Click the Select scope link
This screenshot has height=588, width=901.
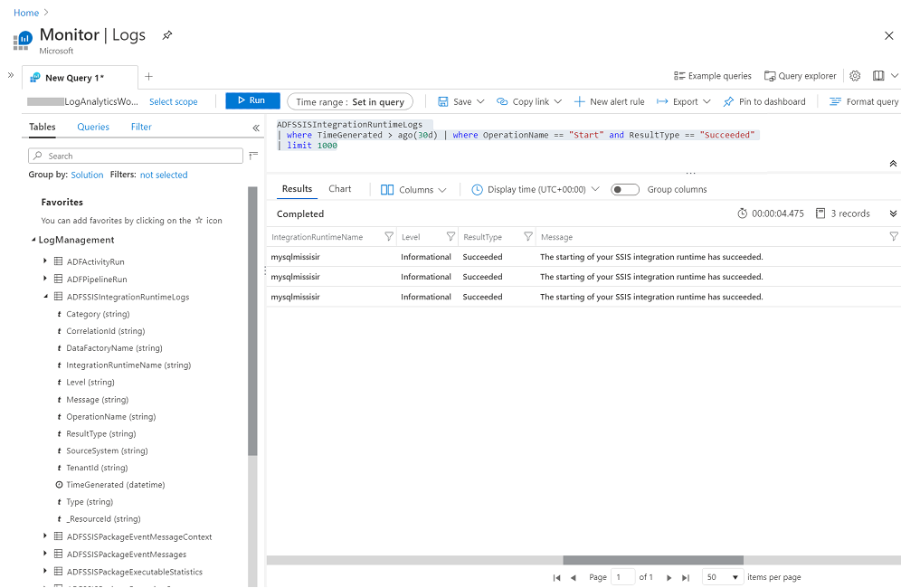click(173, 100)
